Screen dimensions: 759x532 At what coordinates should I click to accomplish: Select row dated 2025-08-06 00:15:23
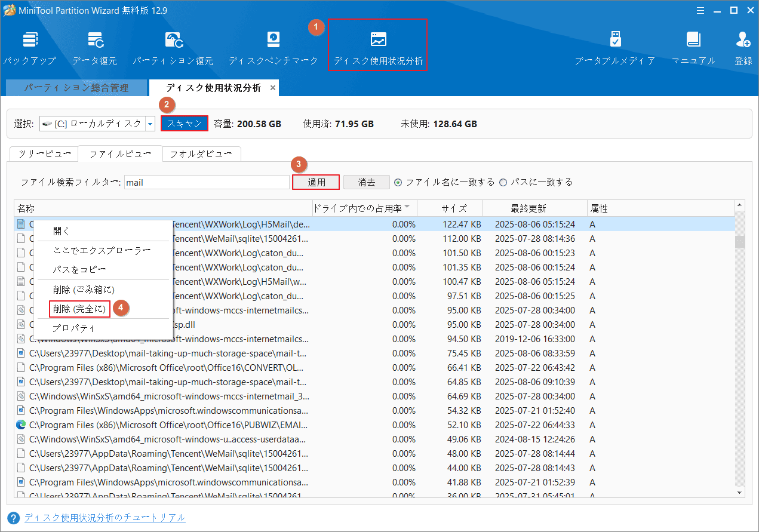374,253
